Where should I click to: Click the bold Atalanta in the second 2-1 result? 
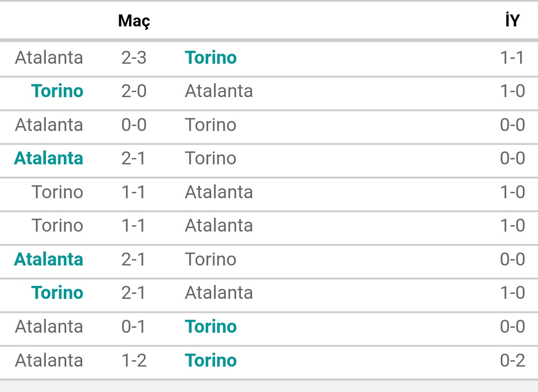pos(48,260)
